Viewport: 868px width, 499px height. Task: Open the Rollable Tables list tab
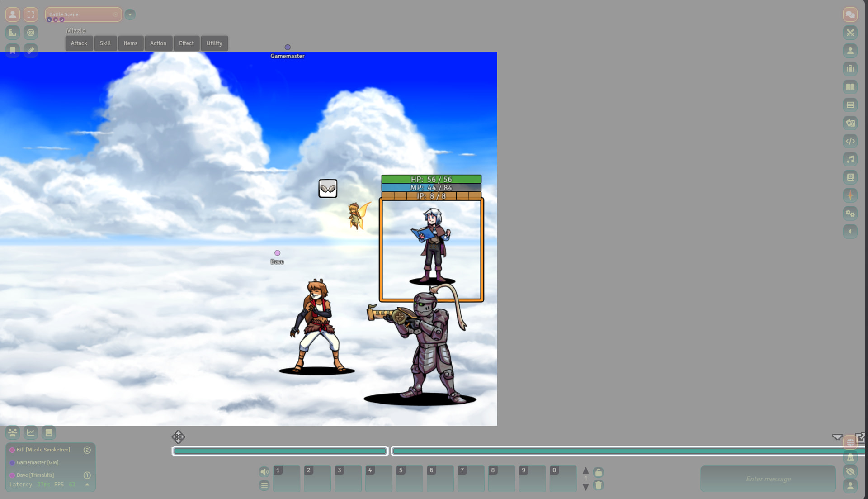pos(850,105)
